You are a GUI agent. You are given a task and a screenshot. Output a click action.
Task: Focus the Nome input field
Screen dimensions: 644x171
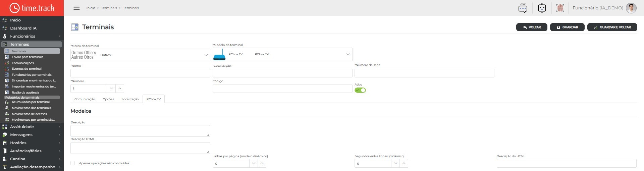(x=140, y=73)
